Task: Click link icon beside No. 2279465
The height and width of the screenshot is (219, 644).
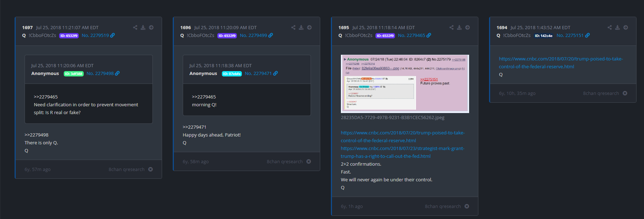Action: (429, 35)
